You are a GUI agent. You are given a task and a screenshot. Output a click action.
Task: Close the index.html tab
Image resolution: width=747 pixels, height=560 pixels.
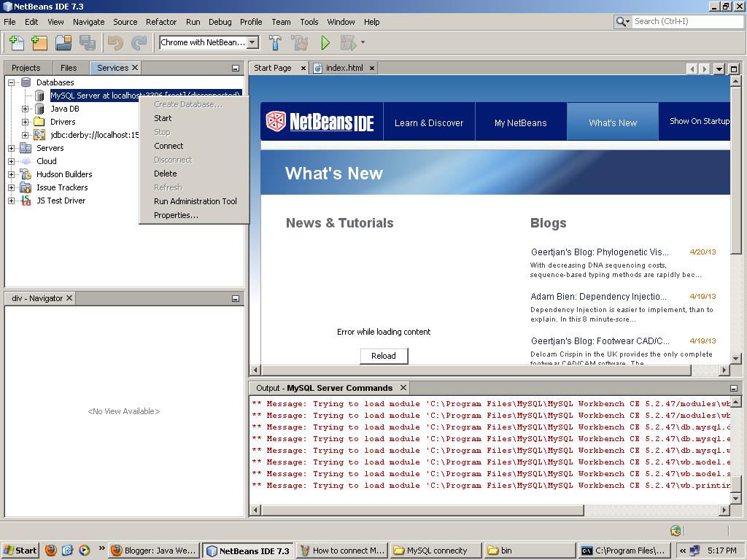[x=371, y=68]
